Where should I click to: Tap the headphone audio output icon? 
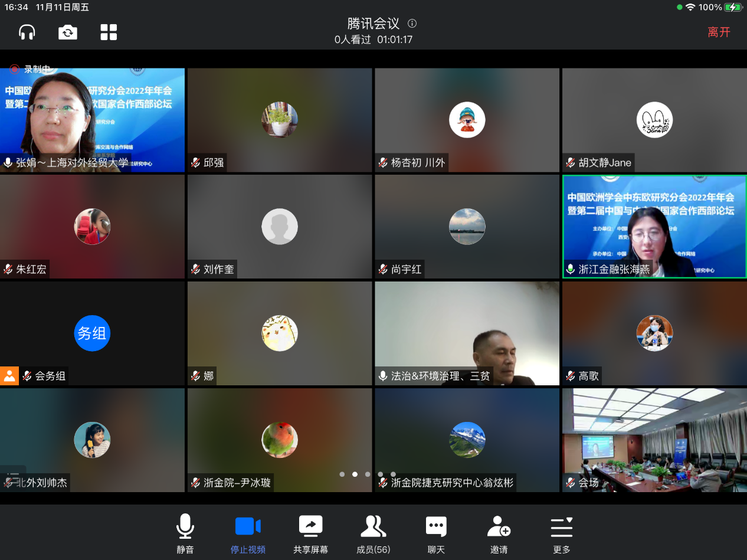[x=27, y=32]
